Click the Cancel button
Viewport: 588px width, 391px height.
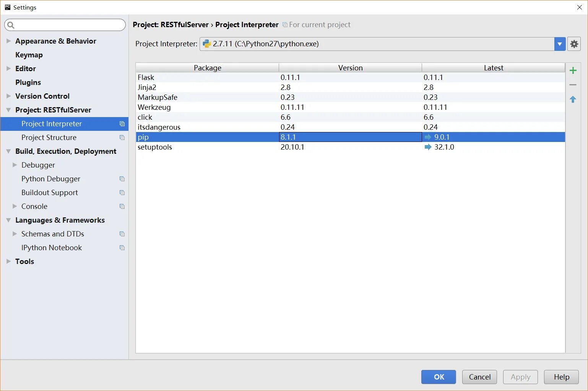tap(479, 377)
